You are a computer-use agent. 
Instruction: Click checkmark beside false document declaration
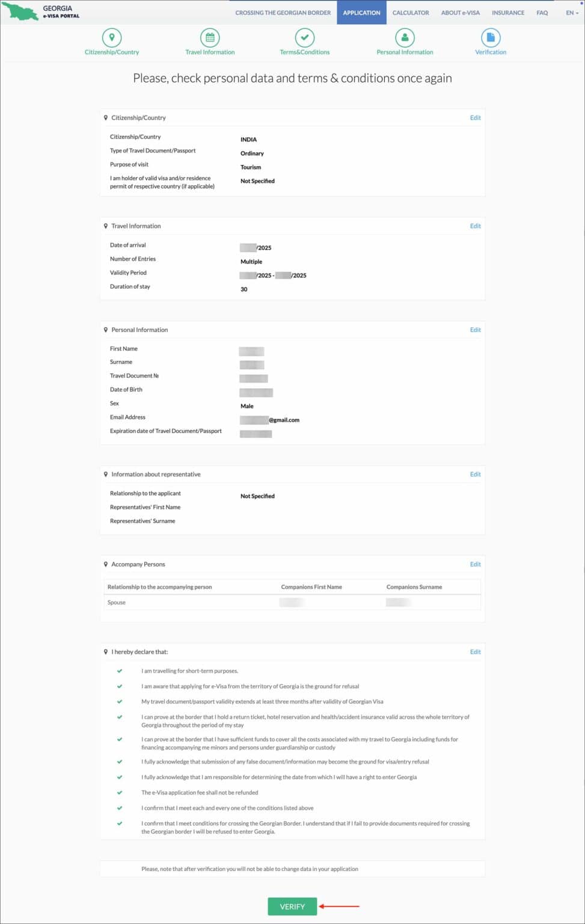tap(120, 762)
